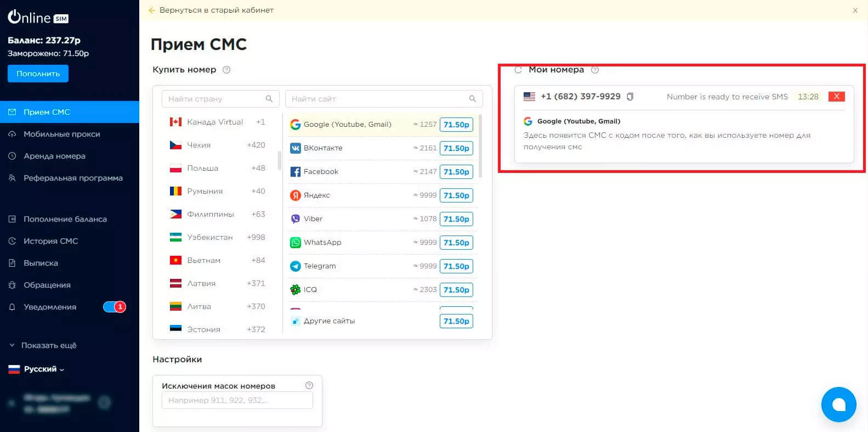Select the Латвия country row
Screen dimensions: 868x432
tap(218, 283)
